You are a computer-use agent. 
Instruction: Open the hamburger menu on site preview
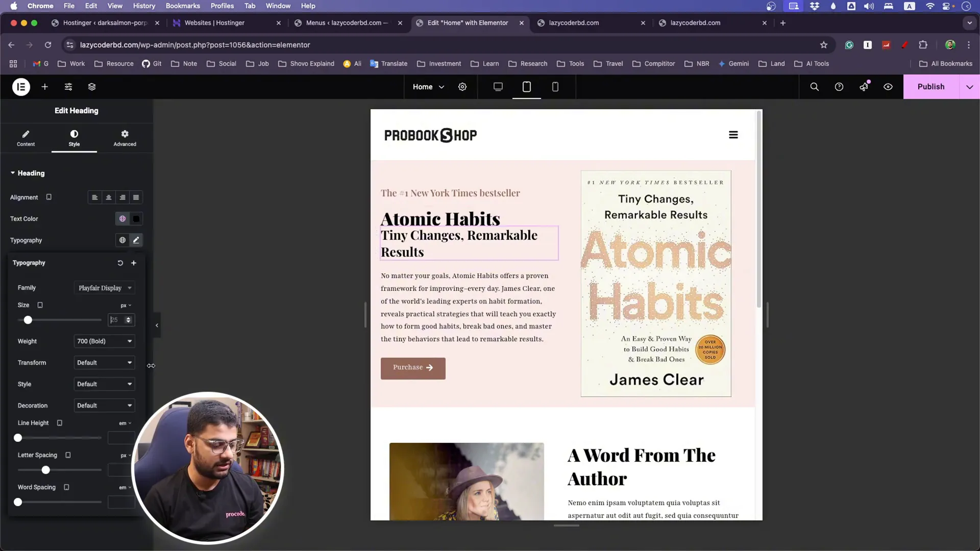click(x=733, y=135)
